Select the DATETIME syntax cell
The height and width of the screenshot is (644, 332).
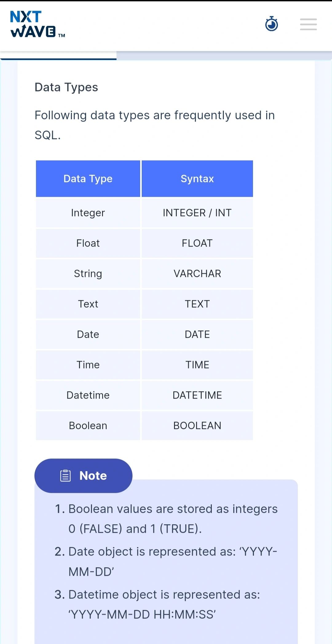[x=197, y=395]
